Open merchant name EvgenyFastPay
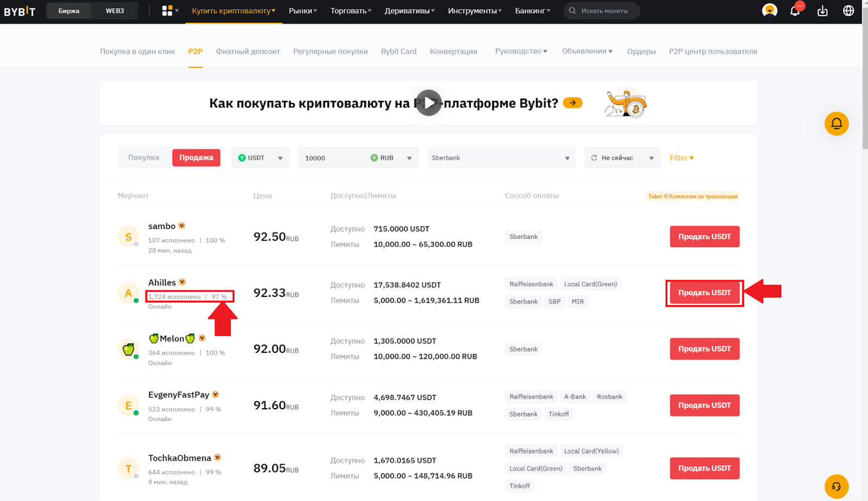Viewport: 868px width, 501px height. [178, 395]
